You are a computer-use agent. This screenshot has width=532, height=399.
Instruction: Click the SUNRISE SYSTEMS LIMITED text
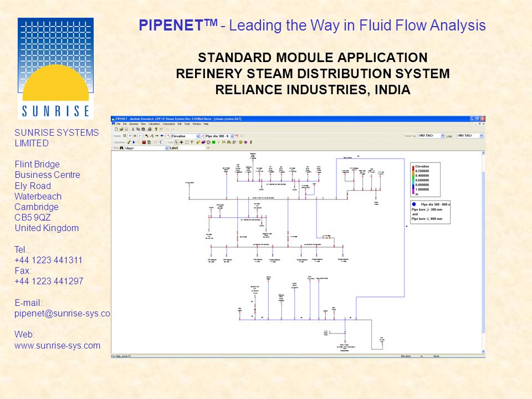[57, 138]
